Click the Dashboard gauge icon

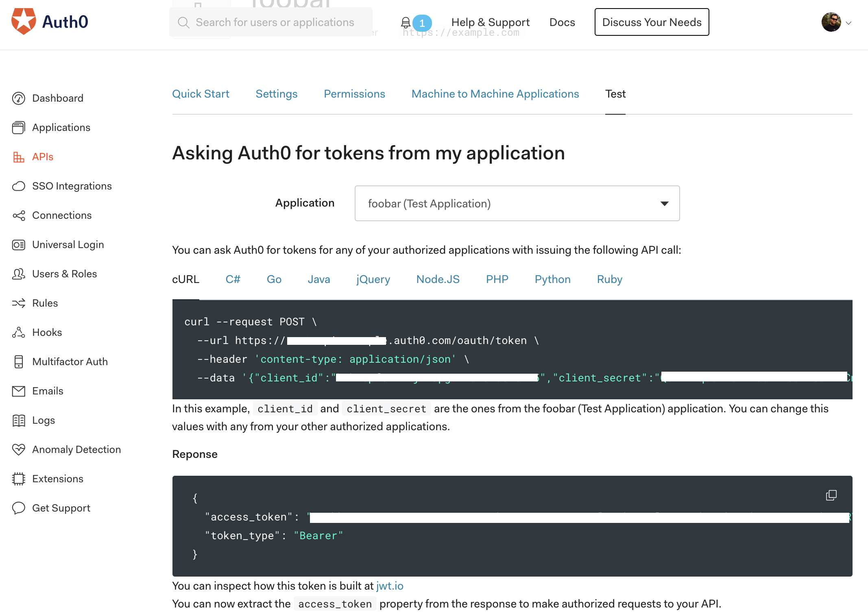tap(18, 98)
